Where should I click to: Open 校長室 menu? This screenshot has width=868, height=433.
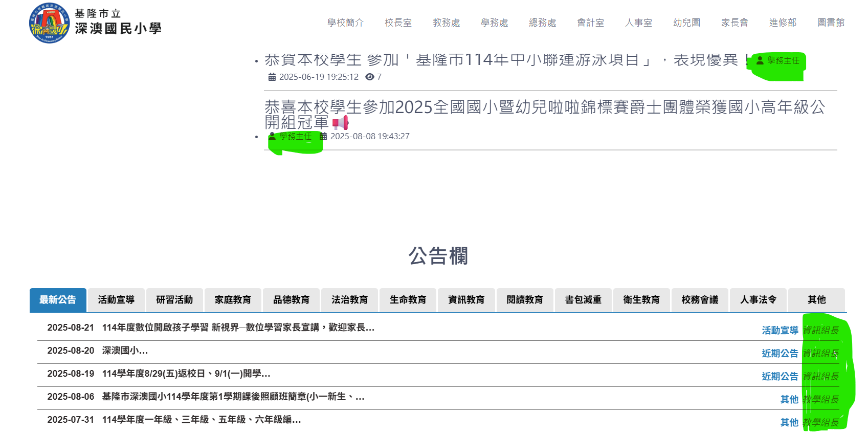398,23
